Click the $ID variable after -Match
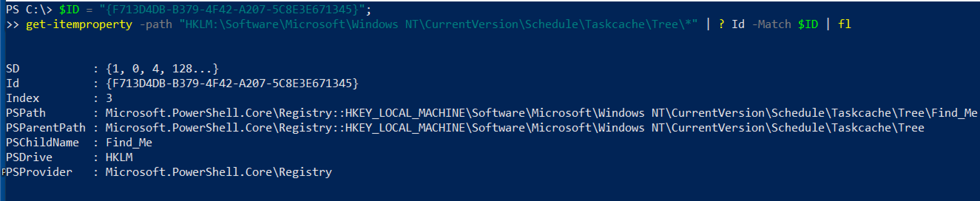Viewport: 980px width, 201px height. pos(808,24)
